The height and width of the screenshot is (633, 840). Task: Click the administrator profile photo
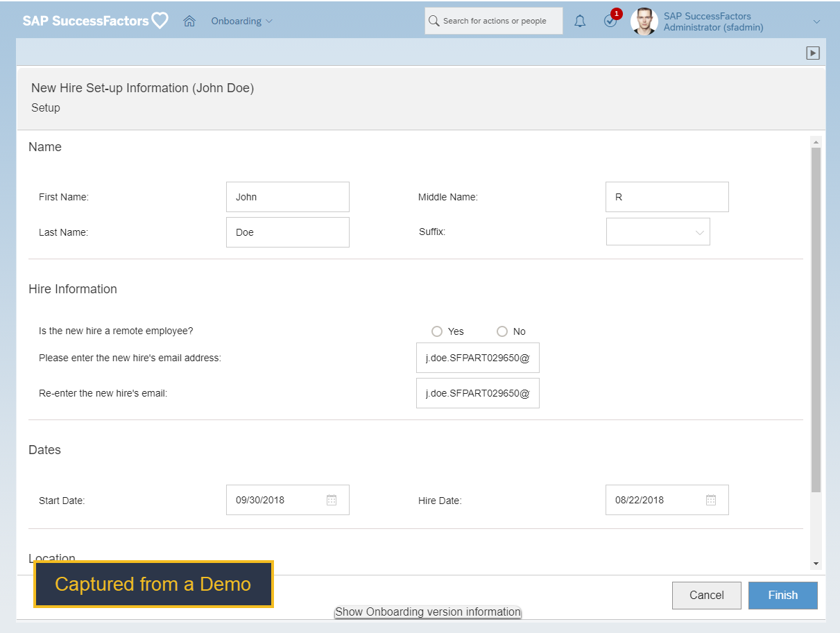click(644, 21)
